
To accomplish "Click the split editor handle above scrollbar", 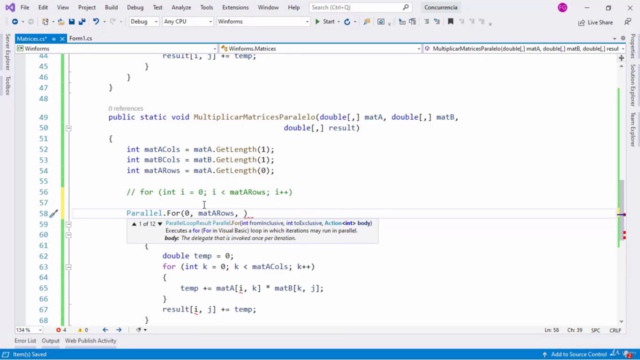I will (x=621, y=58).
